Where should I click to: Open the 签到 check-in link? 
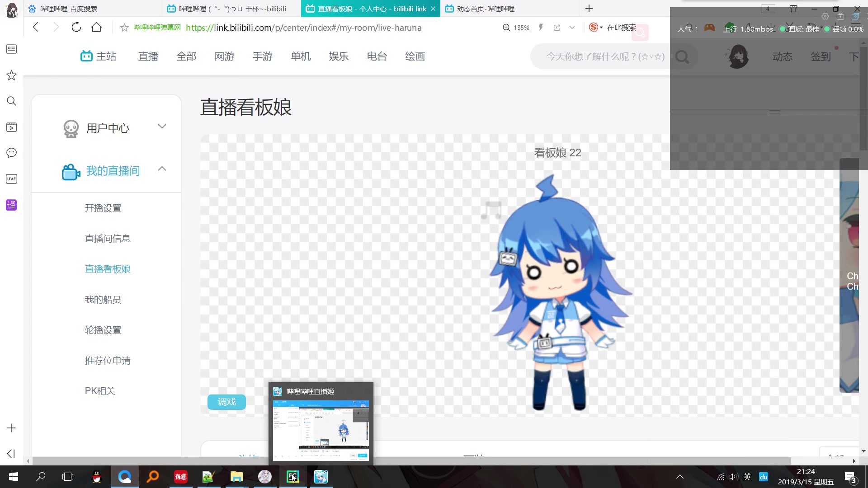tap(821, 57)
